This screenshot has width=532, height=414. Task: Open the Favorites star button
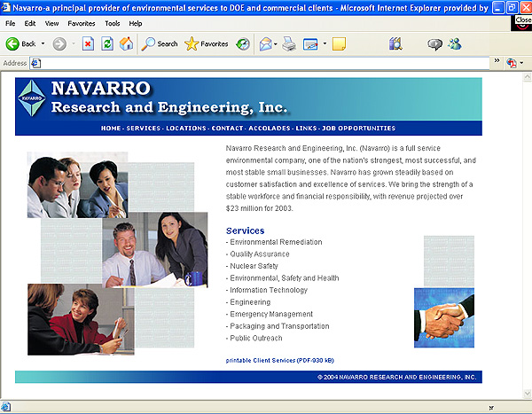pyautogui.click(x=207, y=43)
